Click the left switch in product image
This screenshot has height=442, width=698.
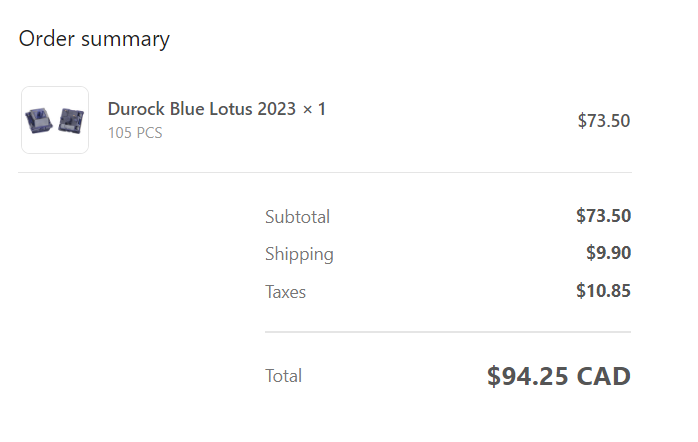click(x=40, y=120)
